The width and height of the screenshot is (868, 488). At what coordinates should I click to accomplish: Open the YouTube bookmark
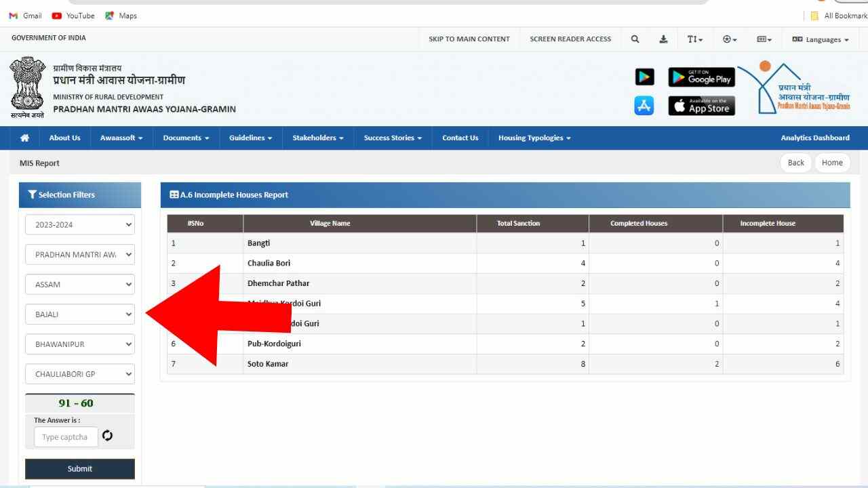(x=73, y=16)
